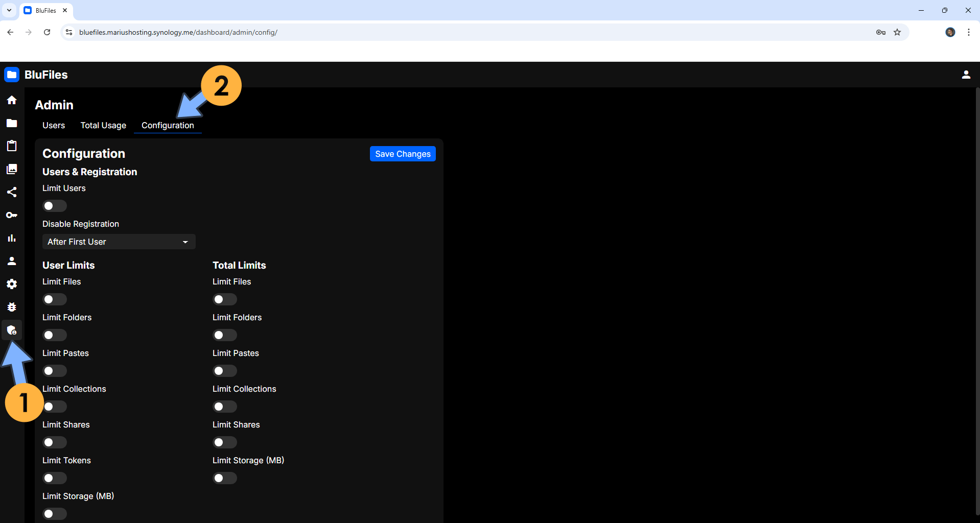The height and width of the screenshot is (523, 980).
Task: Open the Disable Registration dropdown
Action: pyautogui.click(x=119, y=242)
